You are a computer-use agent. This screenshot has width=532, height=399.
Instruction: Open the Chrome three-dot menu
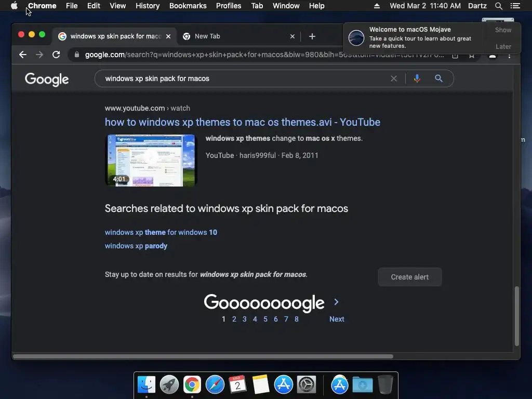tap(509, 55)
